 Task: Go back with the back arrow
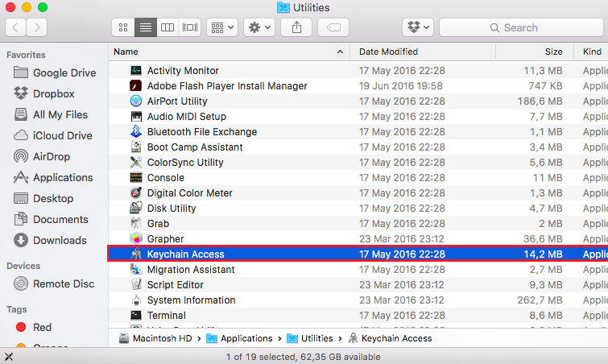click(x=15, y=27)
